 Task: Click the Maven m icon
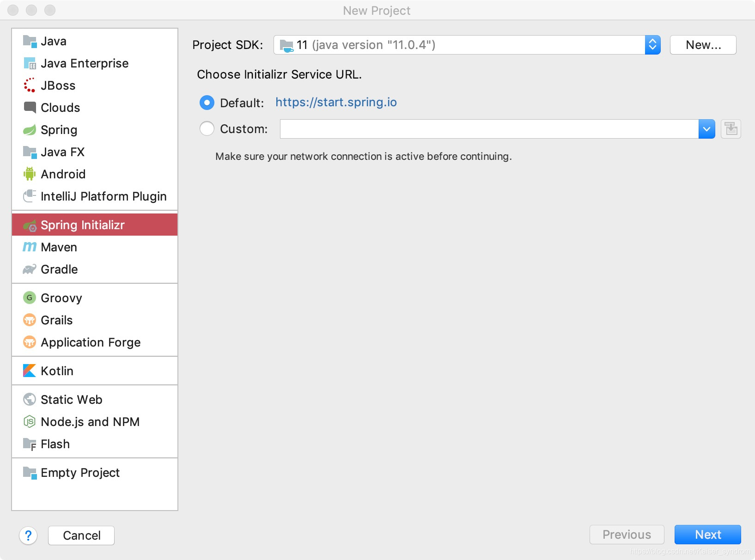point(30,247)
